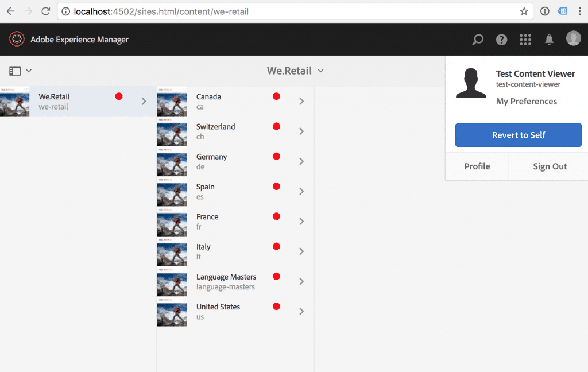Expand the United States row chevron

(301, 311)
